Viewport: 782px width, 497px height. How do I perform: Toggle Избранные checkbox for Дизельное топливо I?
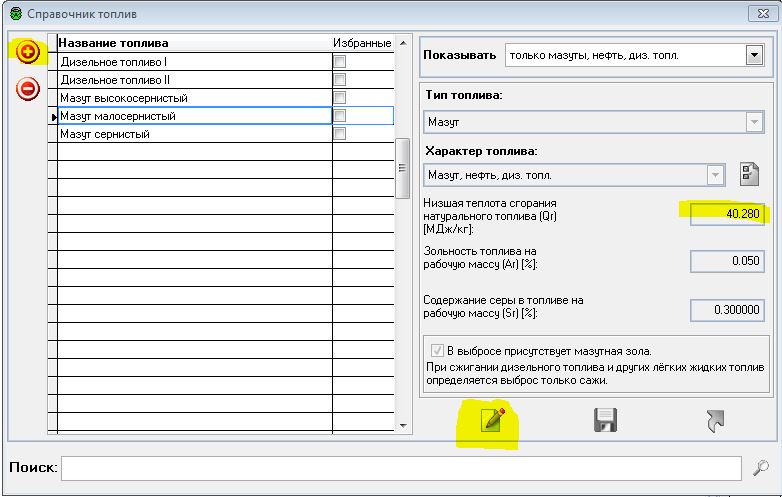click(339, 62)
